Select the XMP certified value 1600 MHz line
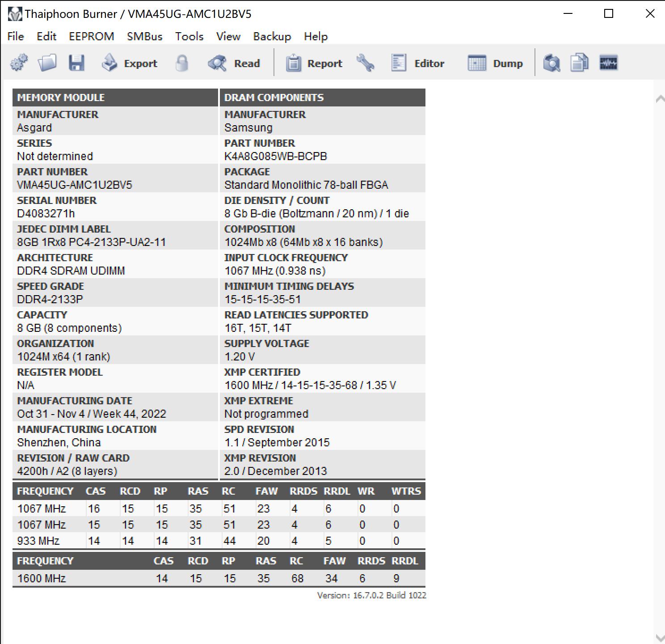Screen dimensions: 665x644 [x=310, y=385]
